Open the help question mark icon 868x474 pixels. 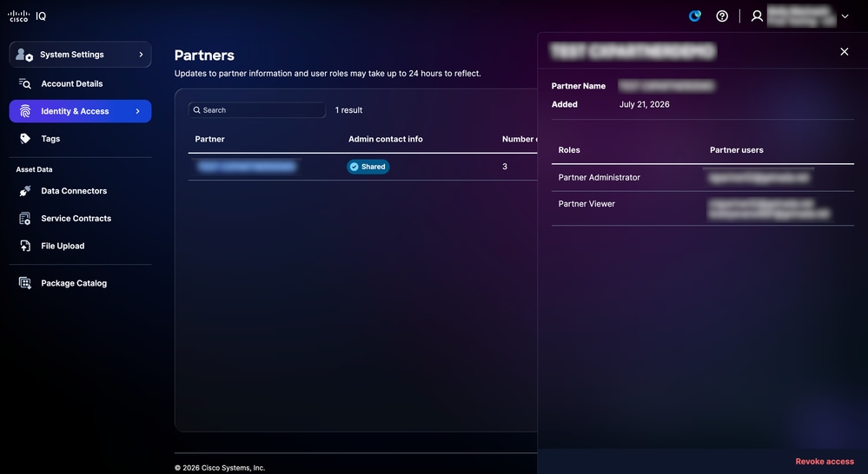pos(722,16)
